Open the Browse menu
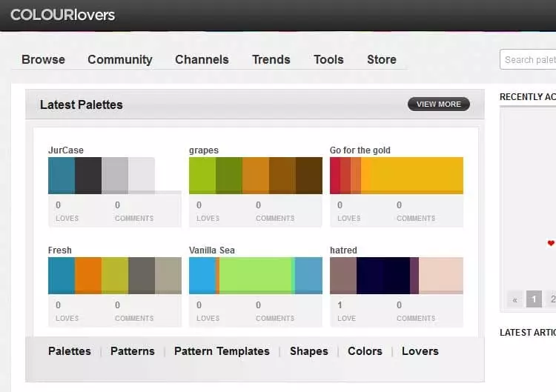556x392 pixels. (43, 59)
